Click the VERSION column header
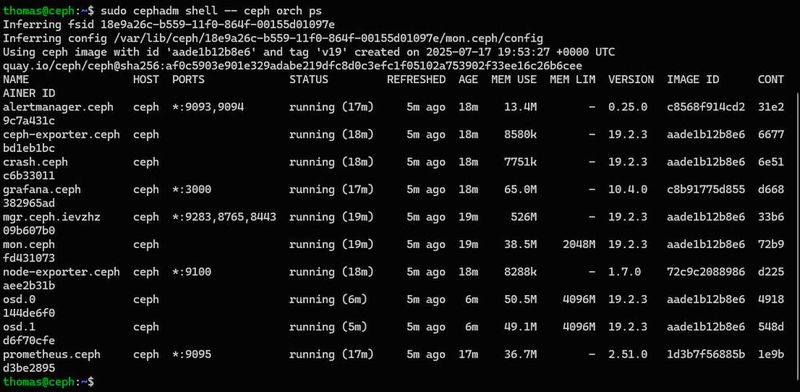Screen dimensions: 800x392 631,80
